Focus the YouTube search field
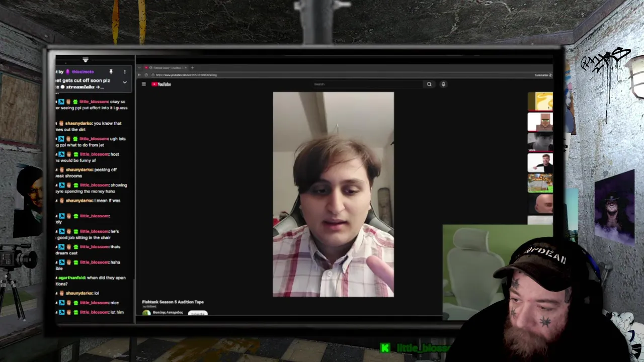644x362 pixels. point(367,84)
